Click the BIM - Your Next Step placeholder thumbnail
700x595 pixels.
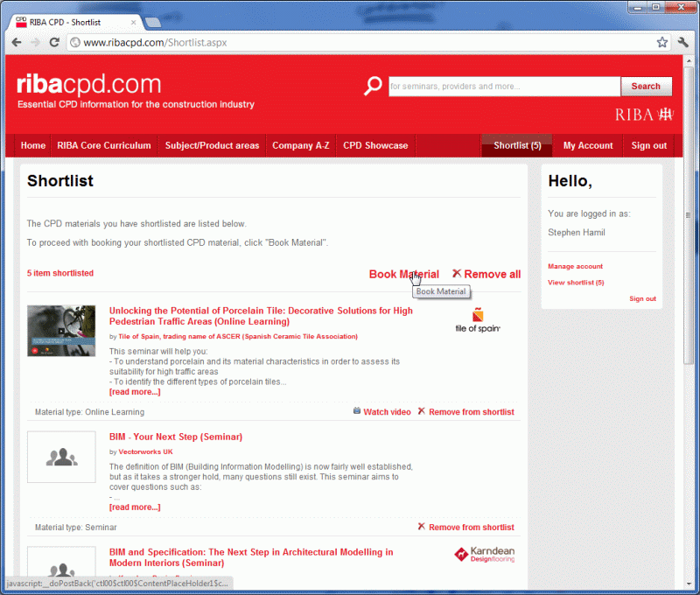click(61, 457)
